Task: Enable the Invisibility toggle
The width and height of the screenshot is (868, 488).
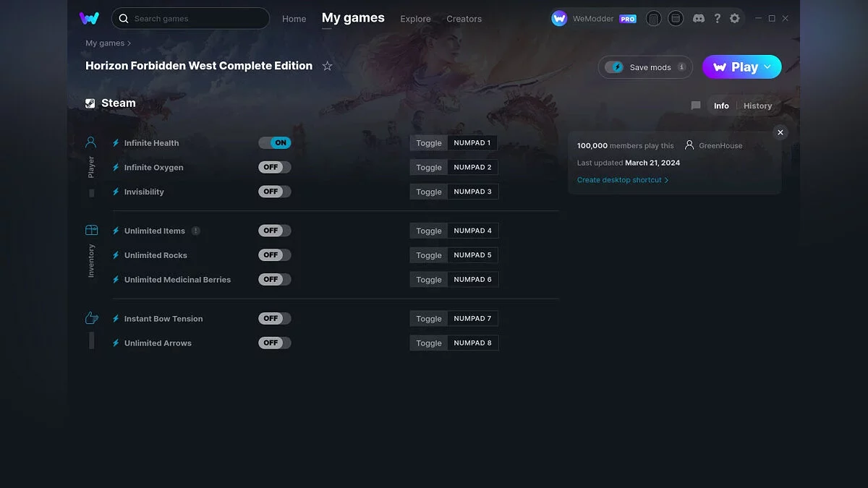Action: coord(275,192)
